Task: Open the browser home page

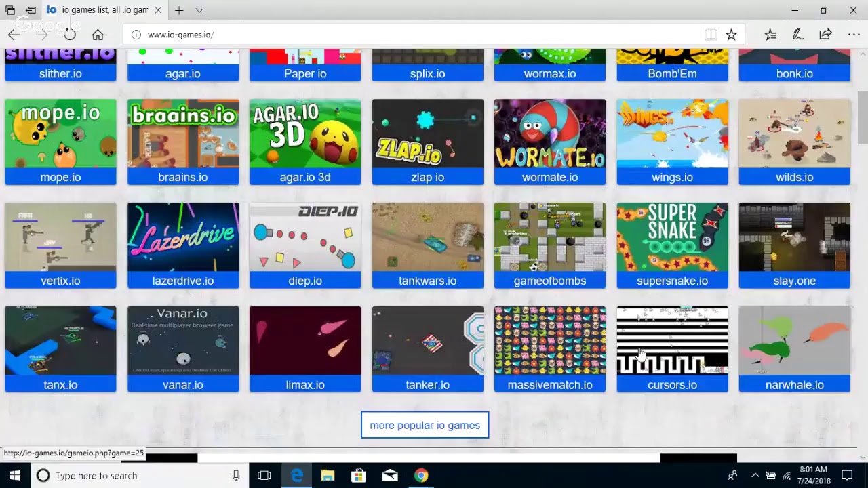Action: tap(98, 35)
